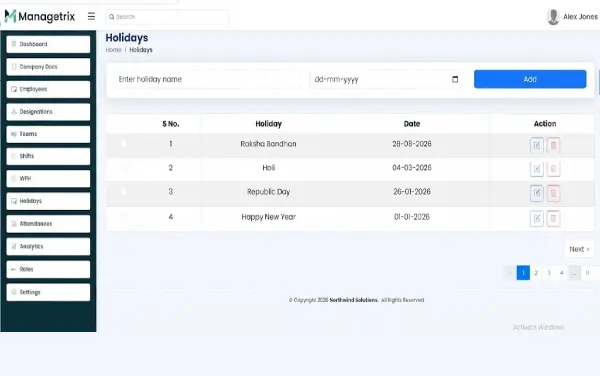Click the date 26-01-2026
Image resolution: width=600 pixels, height=376 pixels.
click(412, 192)
